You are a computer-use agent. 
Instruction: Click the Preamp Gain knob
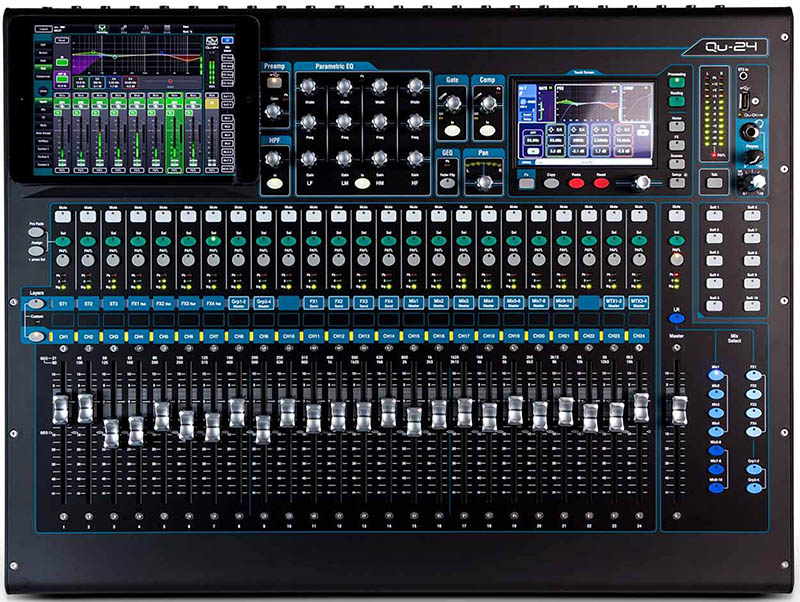click(x=273, y=111)
